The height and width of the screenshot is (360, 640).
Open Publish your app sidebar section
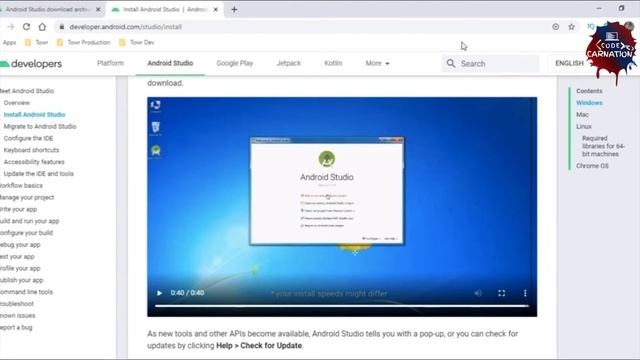pyautogui.click(x=22, y=280)
